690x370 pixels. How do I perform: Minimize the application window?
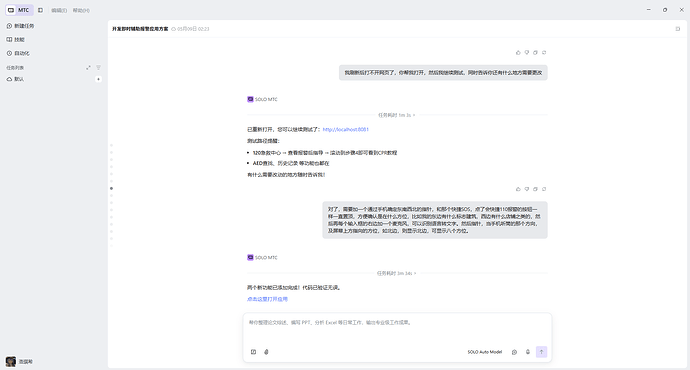(649, 10)
